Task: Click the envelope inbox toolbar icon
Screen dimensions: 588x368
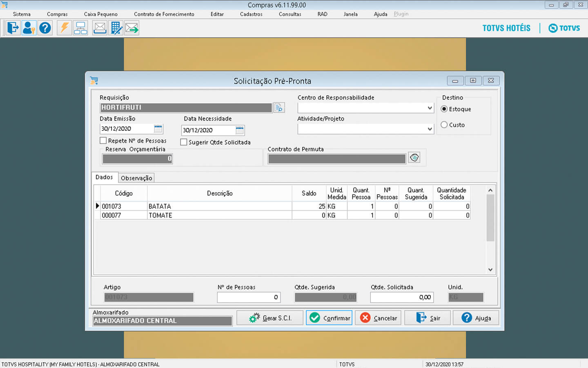Action: (x=100, y=28)
